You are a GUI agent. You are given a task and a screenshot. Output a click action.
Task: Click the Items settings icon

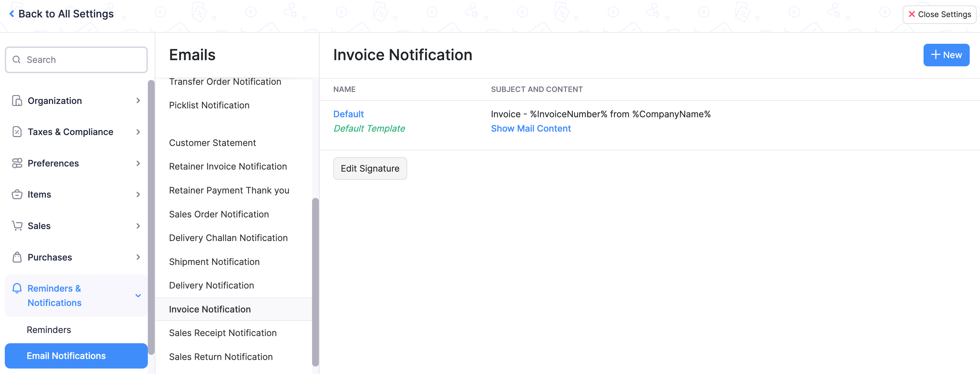pos(17,194)
